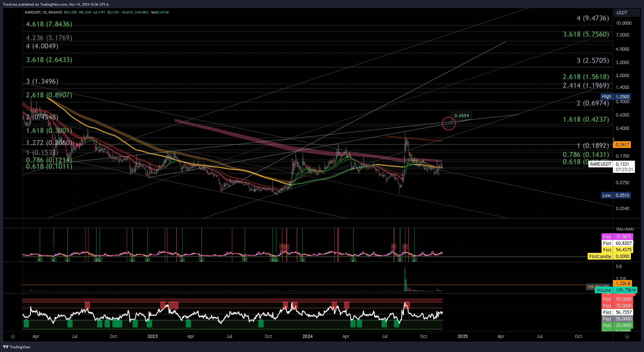The height and width of the screenshot is (352, 644).
Task: Select the Low 0.0510 price label
Action: 615,195
